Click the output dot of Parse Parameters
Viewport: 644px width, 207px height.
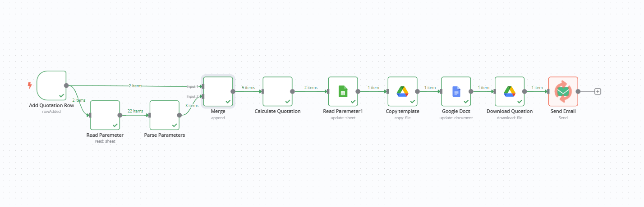pos(179,115)
